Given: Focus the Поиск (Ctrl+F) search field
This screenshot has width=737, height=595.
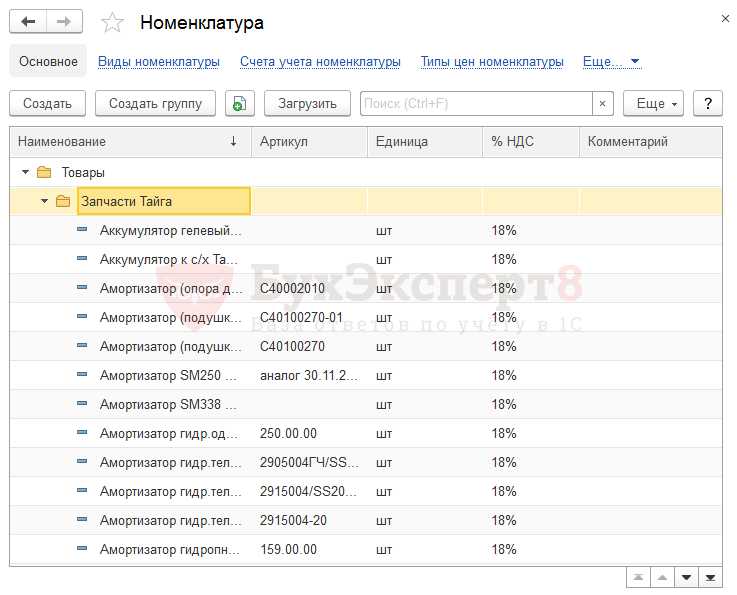Looking at the screenshot, I should click(x=476, y=103).
